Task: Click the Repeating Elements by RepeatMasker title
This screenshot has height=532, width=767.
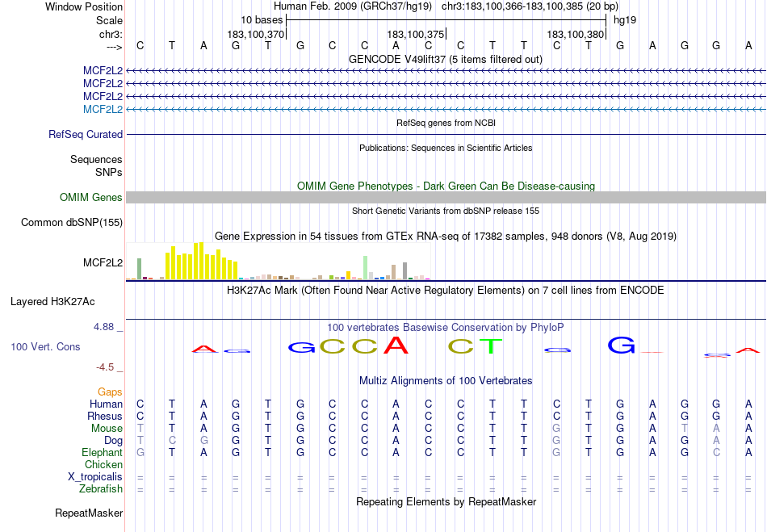Action: tap(446, 502)
